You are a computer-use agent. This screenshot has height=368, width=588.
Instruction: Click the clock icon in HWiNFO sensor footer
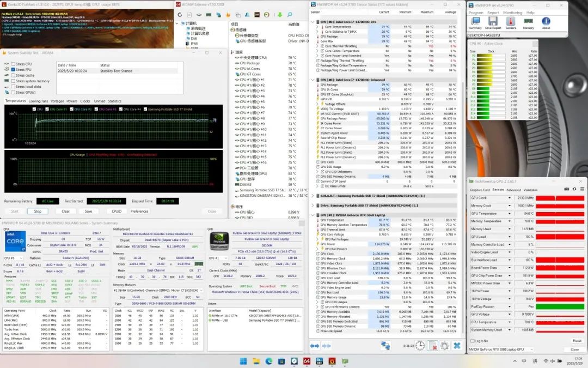pos(420,346)
